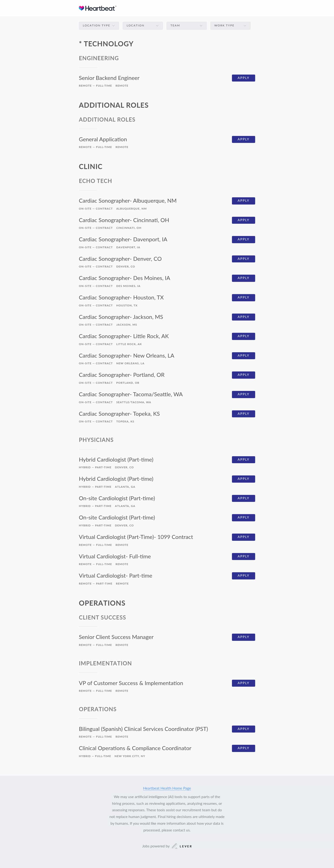Apply for Bilingual Clinical Services Coordinator
334x868 pixels.
pos(243,729)
